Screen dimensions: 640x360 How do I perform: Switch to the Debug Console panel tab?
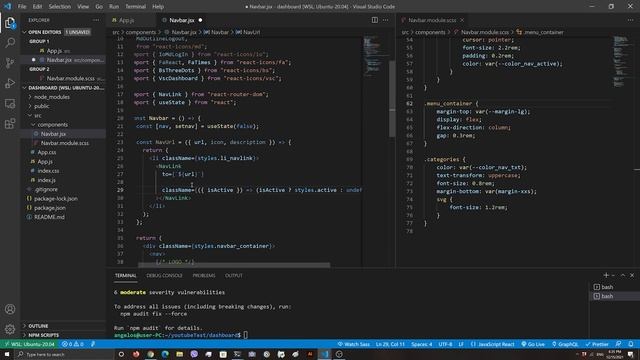(164, 276)
